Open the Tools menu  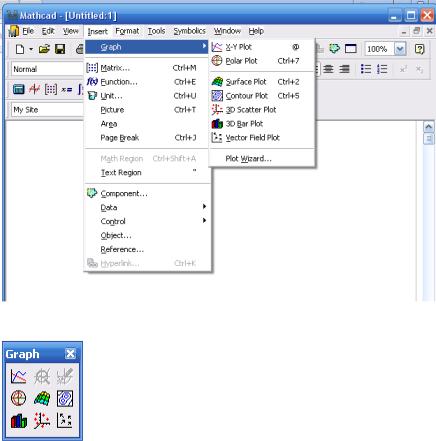pyautogui.click(x=156, y=31)
